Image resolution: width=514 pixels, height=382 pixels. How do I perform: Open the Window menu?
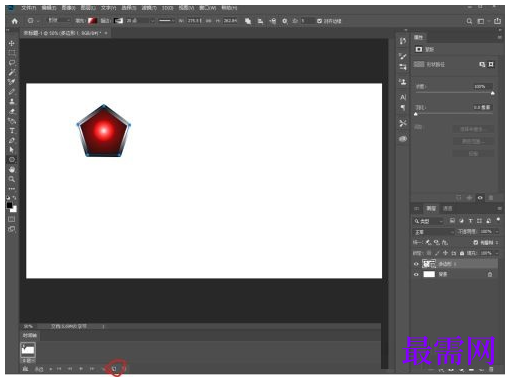(x=208, y=8)
